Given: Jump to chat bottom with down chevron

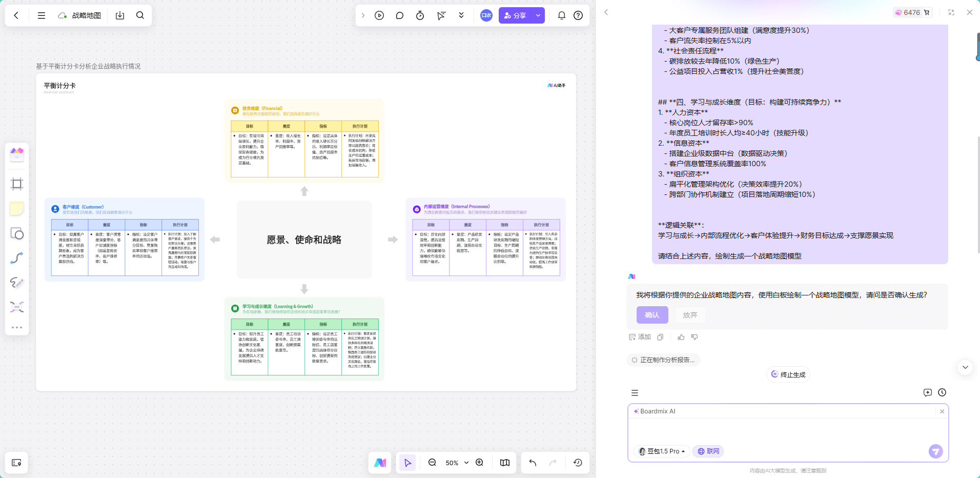Looking at the screenshot, I should 965,367.
